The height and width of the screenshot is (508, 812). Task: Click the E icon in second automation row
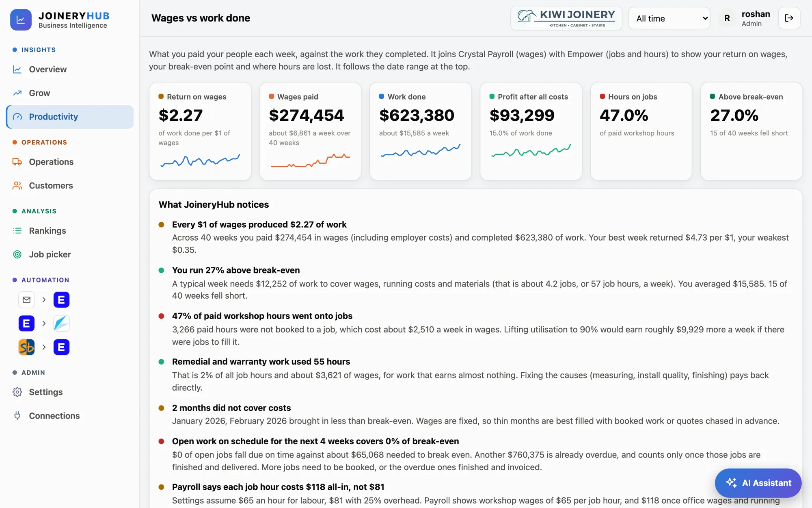click(26, 323)
